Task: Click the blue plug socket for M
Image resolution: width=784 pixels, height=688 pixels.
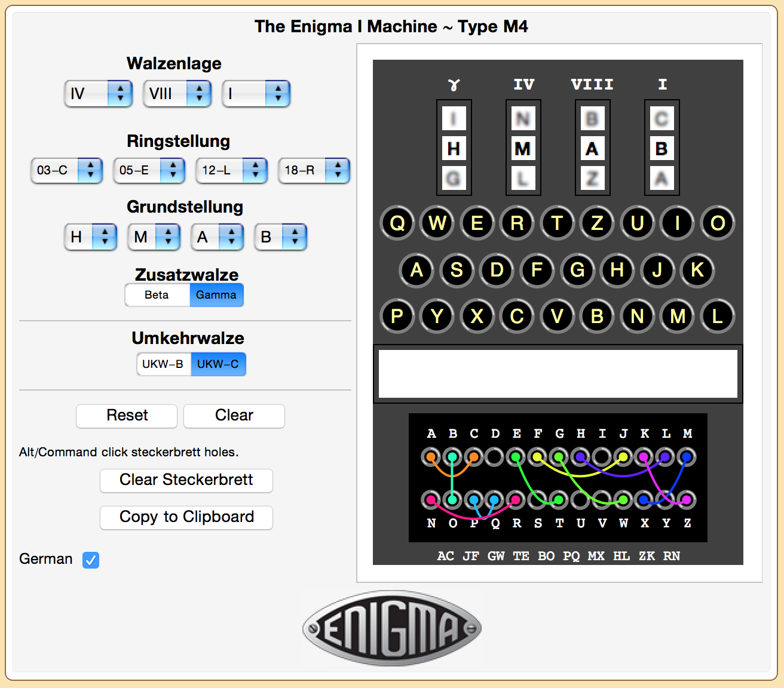Action: pyautogui.click(x=687, y=457)
